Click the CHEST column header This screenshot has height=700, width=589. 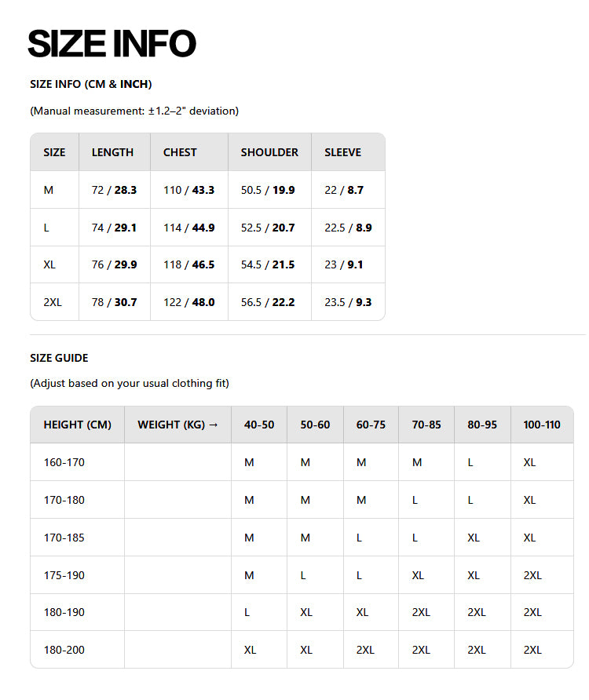click(x=180, y=152)
